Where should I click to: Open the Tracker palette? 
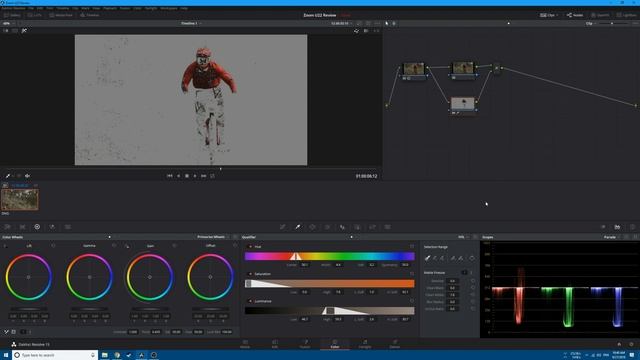pyautogui.click(x=327, y=227)
